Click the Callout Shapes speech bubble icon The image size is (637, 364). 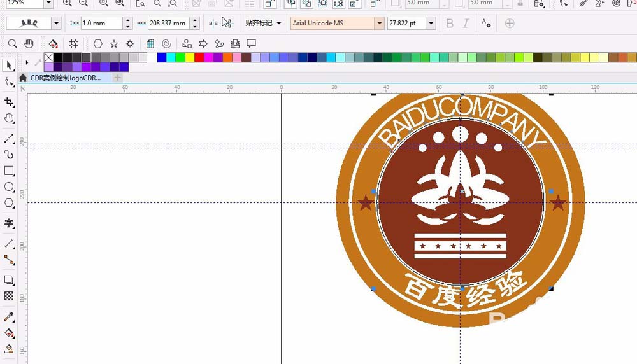coord(252,43)
